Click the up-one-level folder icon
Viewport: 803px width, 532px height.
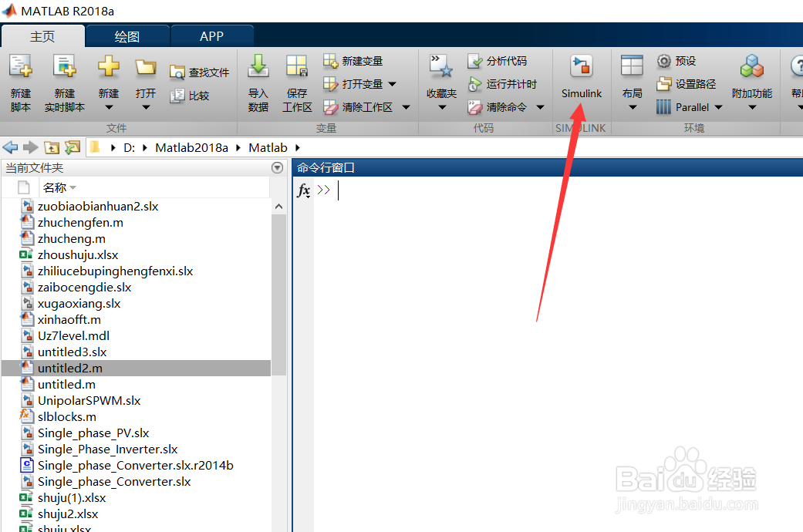(52, 147)
